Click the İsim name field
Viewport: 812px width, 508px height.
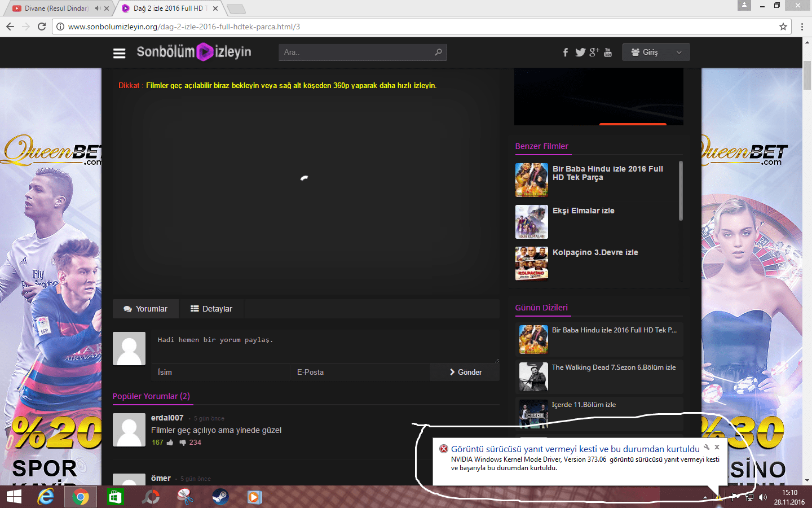[x=220, y=372]
